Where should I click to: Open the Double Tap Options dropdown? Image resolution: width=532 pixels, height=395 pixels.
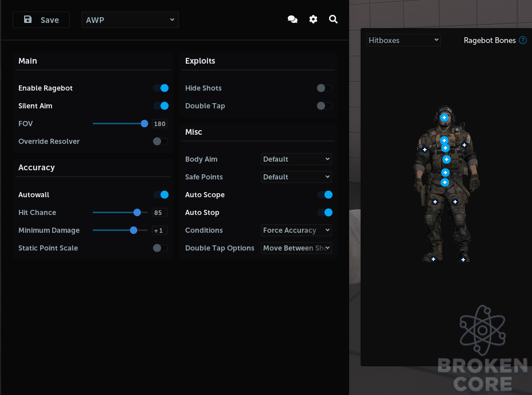pyautogui.click(x=296, y=248)
